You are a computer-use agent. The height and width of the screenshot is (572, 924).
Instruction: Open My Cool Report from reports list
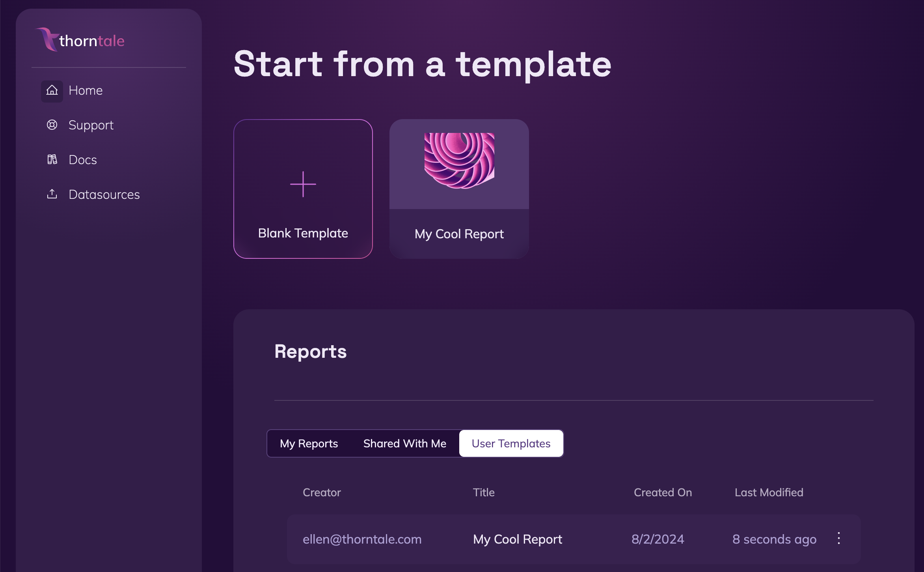click(518, 539)
